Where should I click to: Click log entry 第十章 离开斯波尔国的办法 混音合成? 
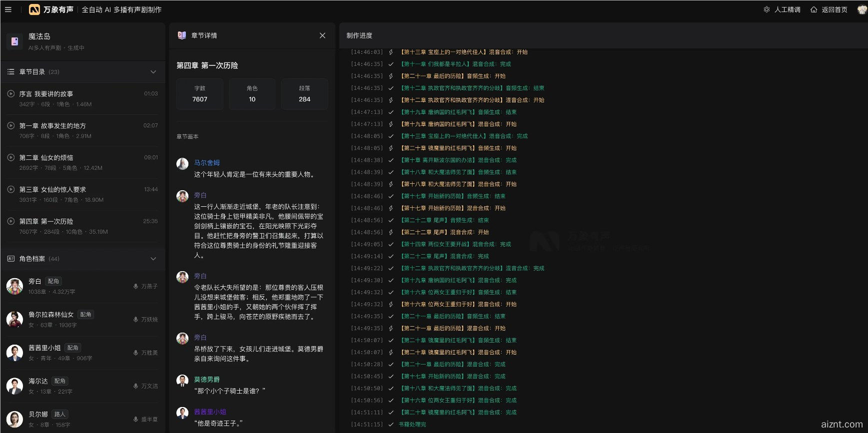[x=459, y=160]
